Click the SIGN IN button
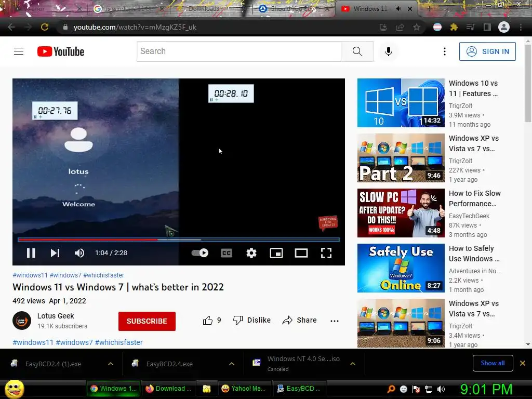This screenshot has width=532, height=399. click(487, 51)
